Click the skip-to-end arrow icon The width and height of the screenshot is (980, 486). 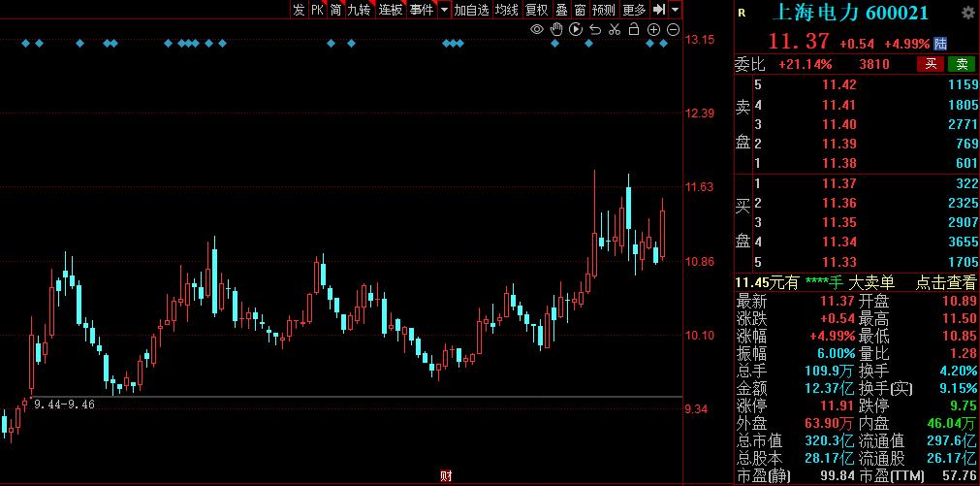[x=659, y=10]
